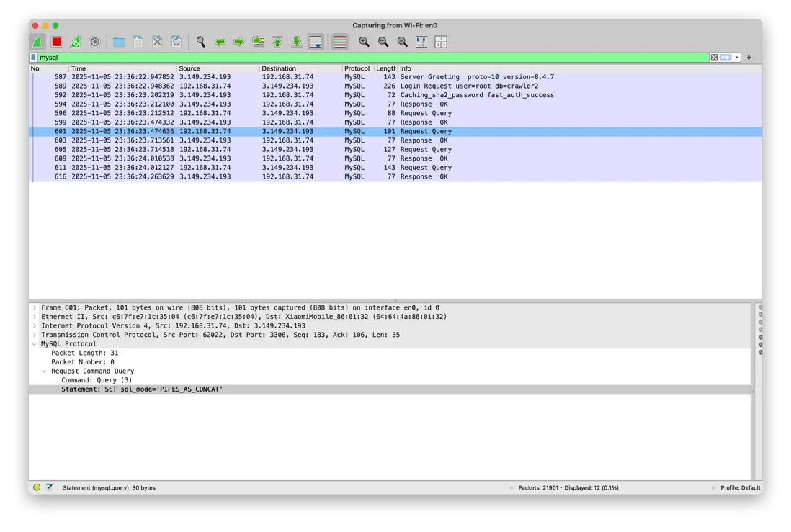The image size is (791, 532).
Task: Toggle packet list colorization
Action: point(340,42)
